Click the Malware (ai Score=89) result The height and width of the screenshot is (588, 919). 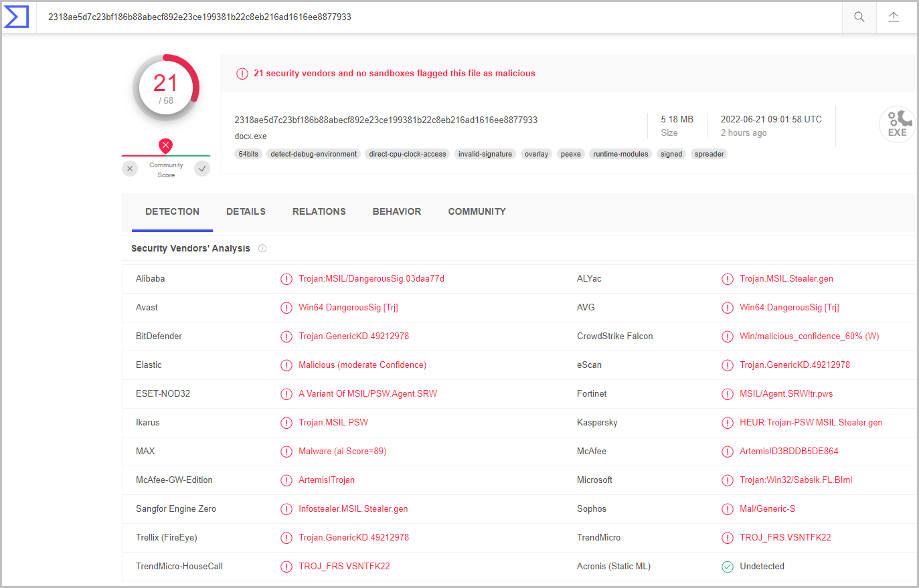(343, 451)
